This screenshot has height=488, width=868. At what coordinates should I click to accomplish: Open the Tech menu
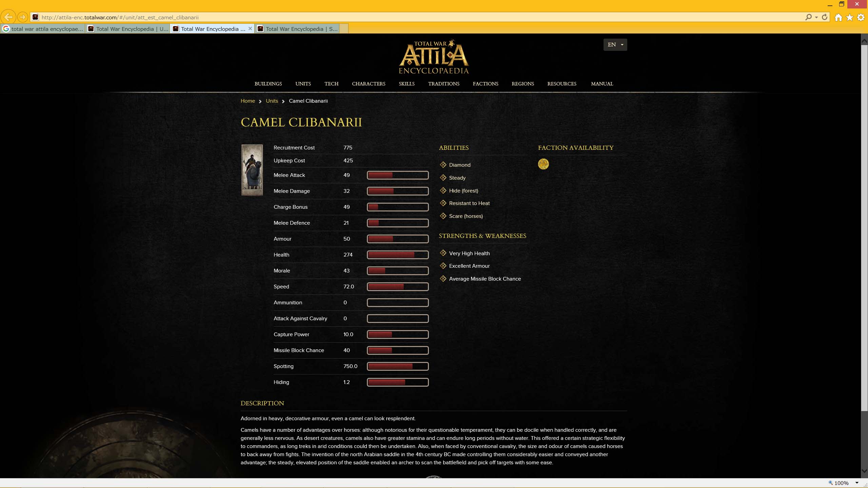pyautogui.click(x=331, y=84)
